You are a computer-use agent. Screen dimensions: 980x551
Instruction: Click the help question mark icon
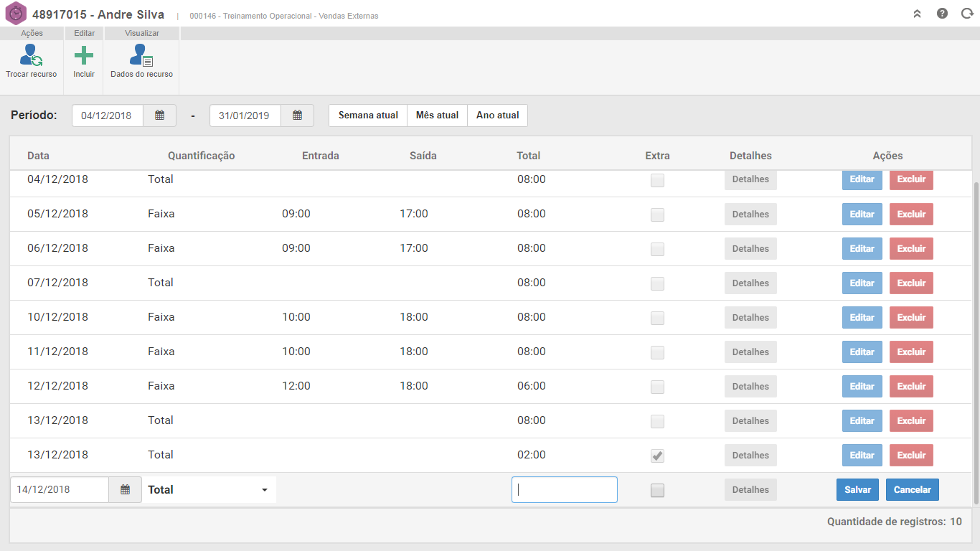pos(942,14)
